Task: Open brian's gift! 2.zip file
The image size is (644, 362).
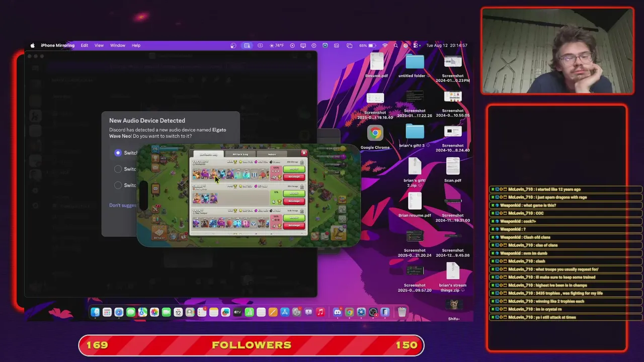Action: (415, 172)
